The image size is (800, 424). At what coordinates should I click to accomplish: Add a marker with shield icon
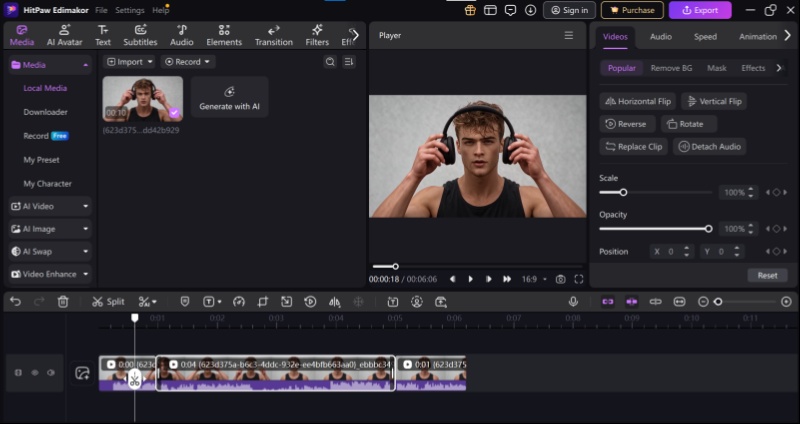click(185, 302)
